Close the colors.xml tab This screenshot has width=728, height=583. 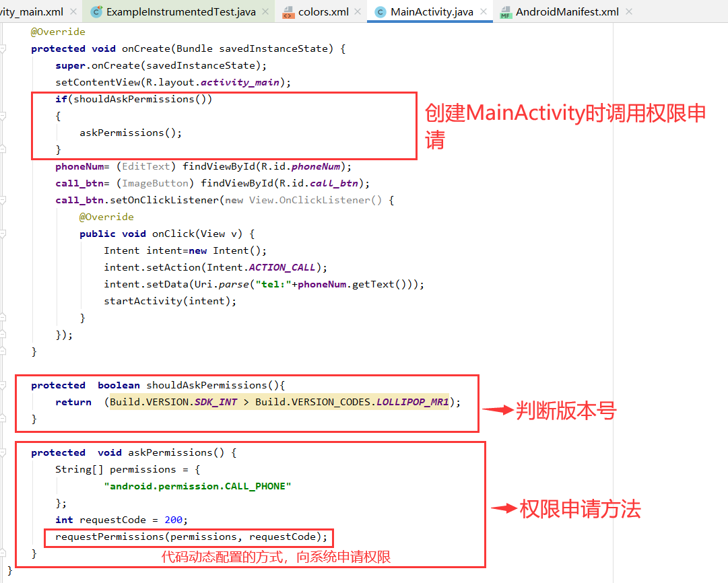(x=358, y=11)
